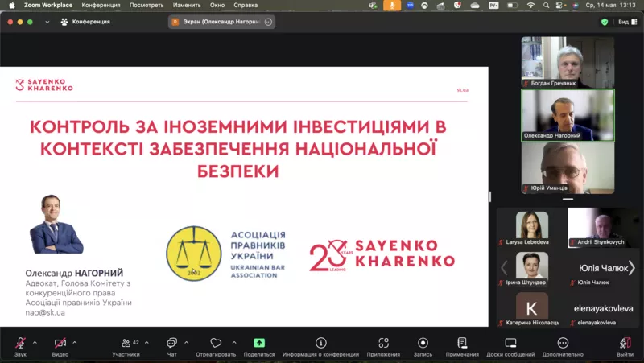Open the Приложения apps icon
Image resolution: width=644 pixels, height=363 pixels.
[383, 343]
